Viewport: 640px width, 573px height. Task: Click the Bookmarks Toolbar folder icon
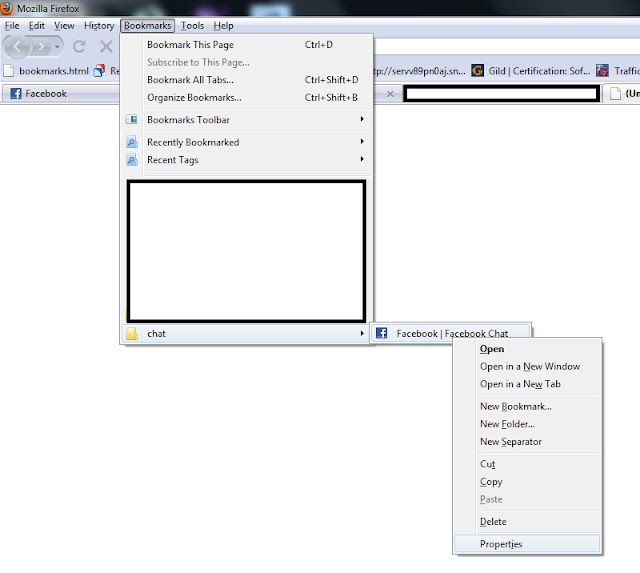tap(132, 119)
